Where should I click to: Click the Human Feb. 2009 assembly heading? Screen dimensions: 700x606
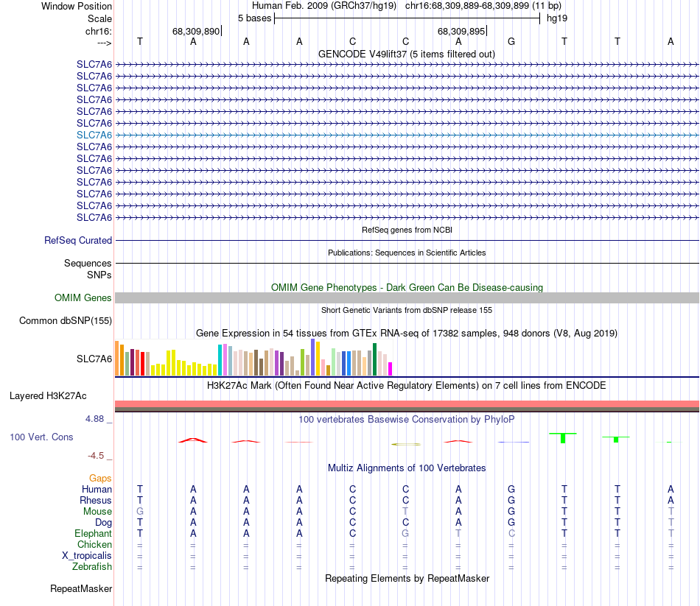pos(324,6)
